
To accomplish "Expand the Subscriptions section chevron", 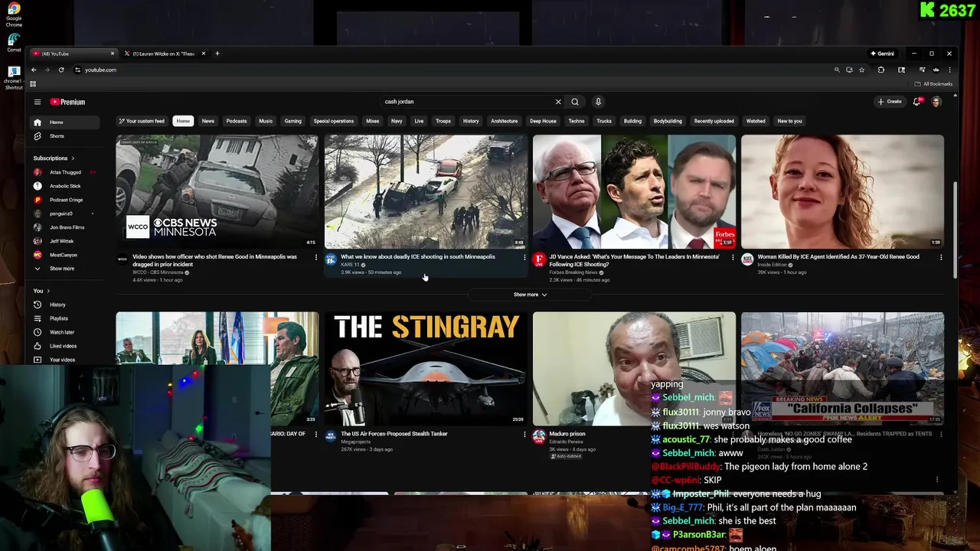I will (73, 158).
